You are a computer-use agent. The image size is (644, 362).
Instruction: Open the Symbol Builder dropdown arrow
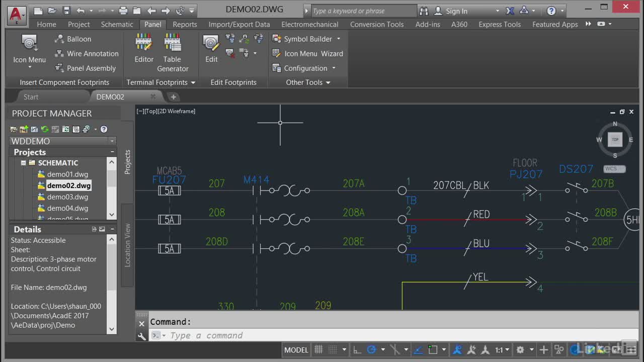coord(338,39)
